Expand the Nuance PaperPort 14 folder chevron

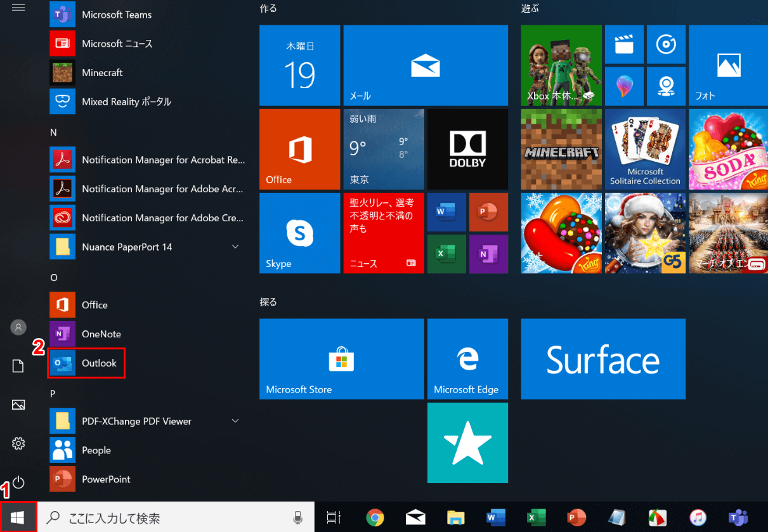click(235, 247)
